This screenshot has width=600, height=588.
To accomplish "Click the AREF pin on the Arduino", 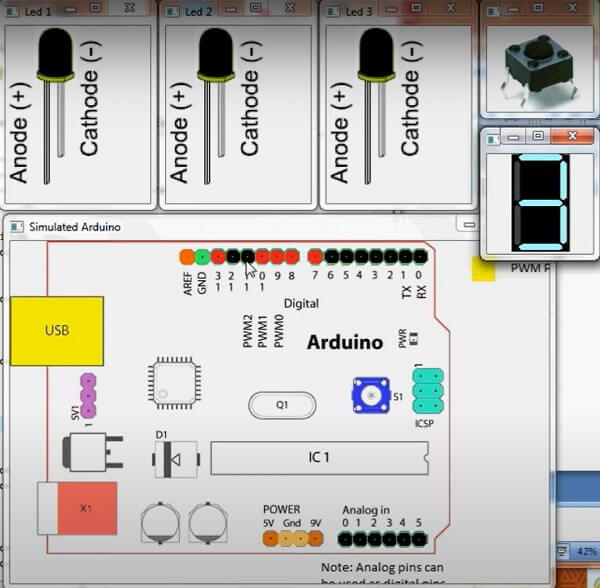I will tap(187, 257).
